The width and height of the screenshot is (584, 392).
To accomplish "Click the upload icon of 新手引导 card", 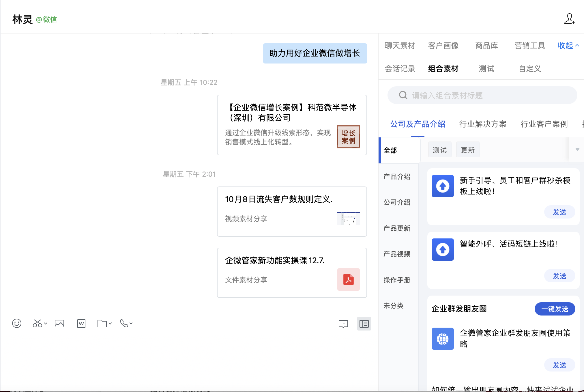I will (443, 186).
